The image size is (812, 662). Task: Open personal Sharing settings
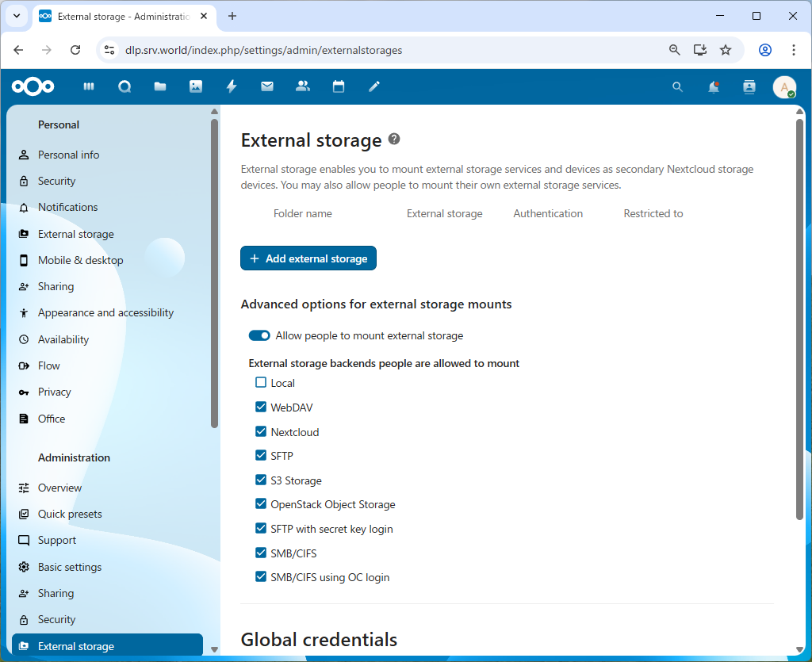[107, 287]
